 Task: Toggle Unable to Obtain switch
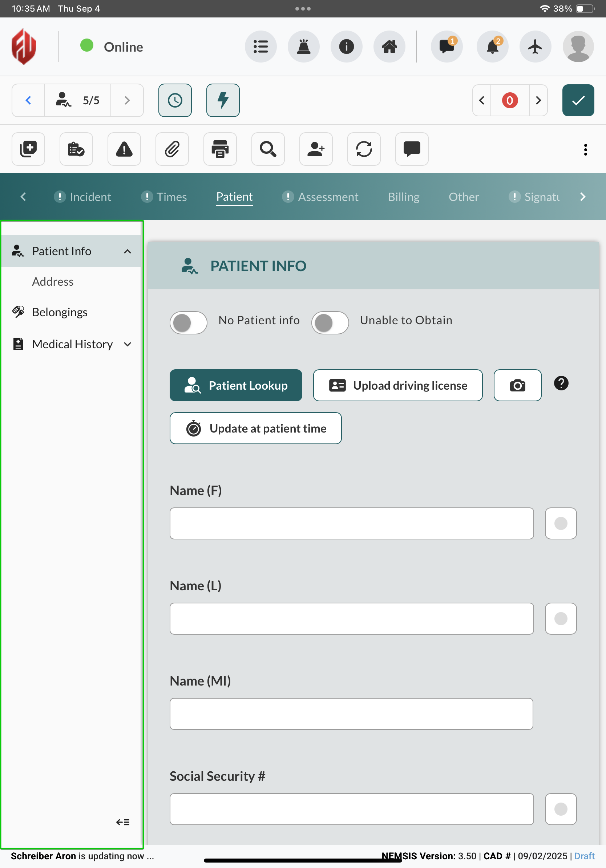(330, 322)
